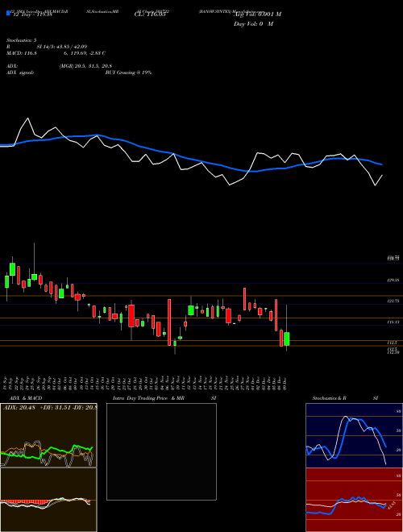Click the blue Stochastics chart panel
403x532 pixels.
pyautogui.click(x=354, y=435)
